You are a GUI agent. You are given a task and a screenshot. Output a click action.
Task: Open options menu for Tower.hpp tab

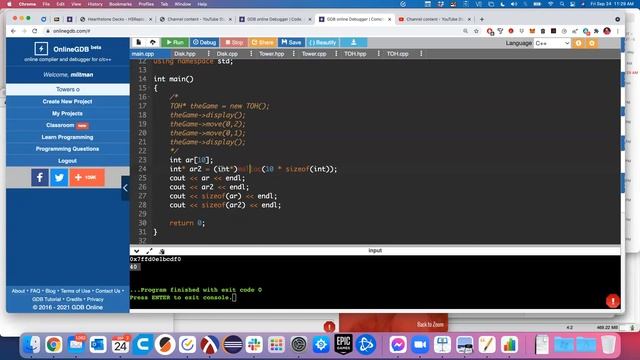click(x=293, y=54)
